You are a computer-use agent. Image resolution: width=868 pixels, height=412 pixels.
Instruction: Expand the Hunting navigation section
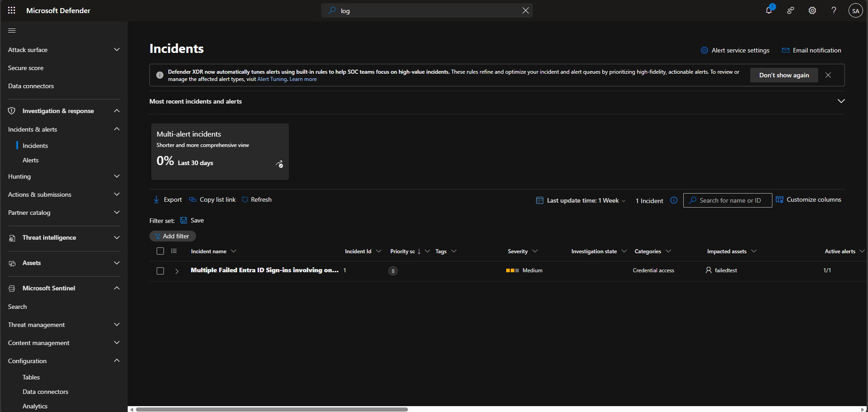(x=117, y=176)
